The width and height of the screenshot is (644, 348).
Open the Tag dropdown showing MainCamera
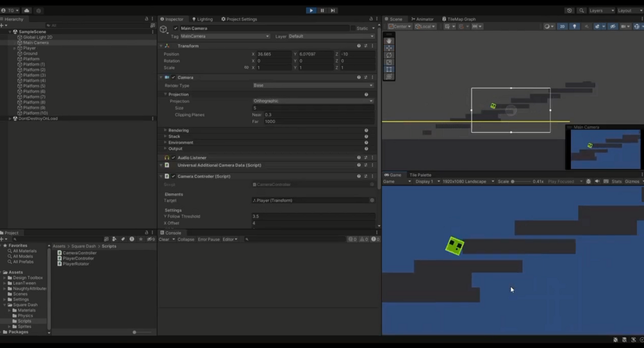tap(225, 36)
